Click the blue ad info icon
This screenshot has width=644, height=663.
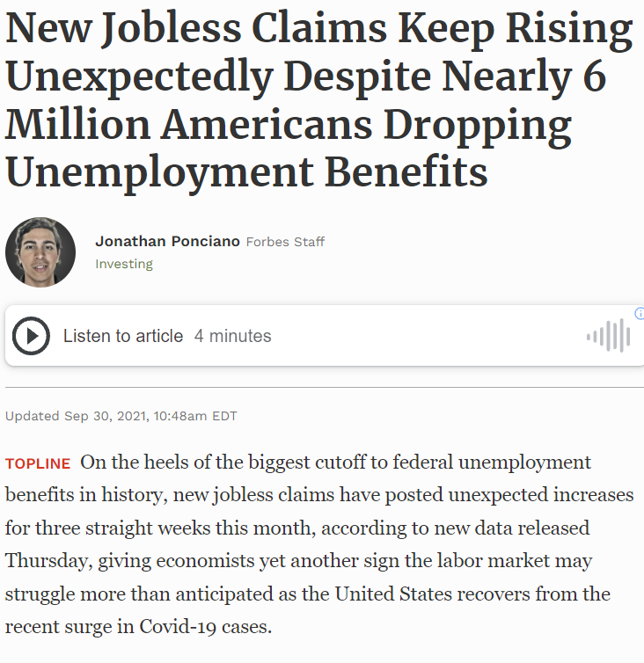click(x=640, y=313)
